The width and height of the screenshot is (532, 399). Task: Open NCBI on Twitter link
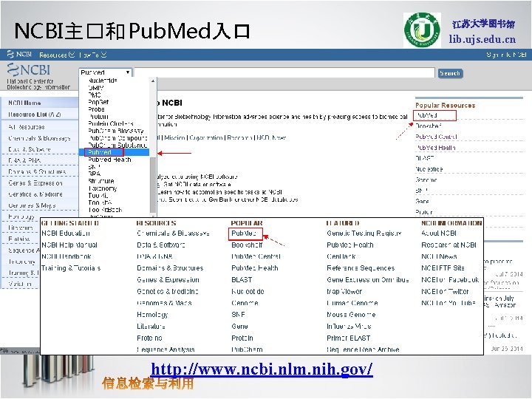click(445, 291)
